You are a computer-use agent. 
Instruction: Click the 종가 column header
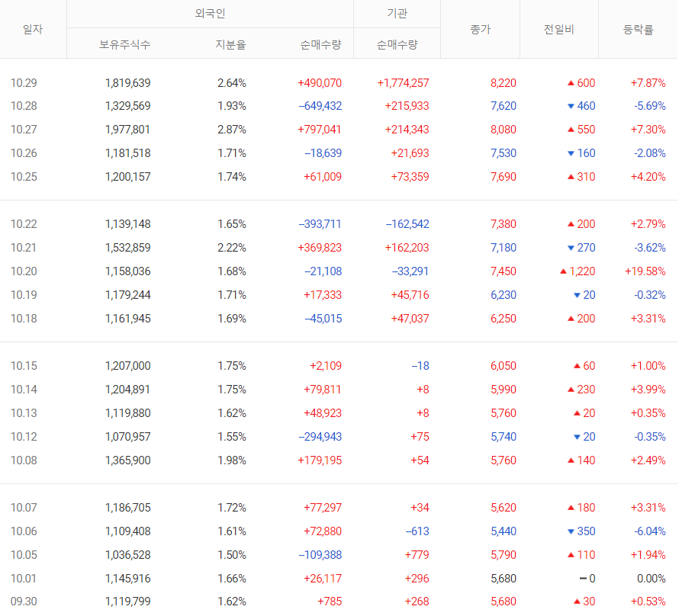tap(480, 29)
